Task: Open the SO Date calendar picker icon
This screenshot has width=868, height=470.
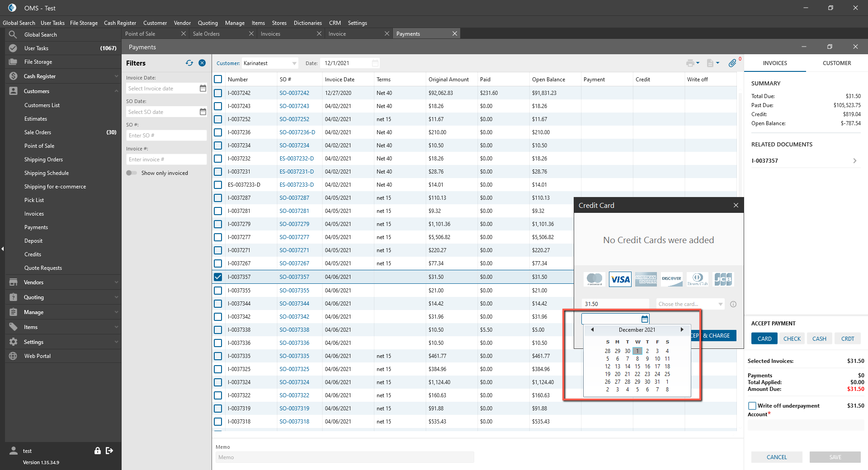Action: coord(203,112)
